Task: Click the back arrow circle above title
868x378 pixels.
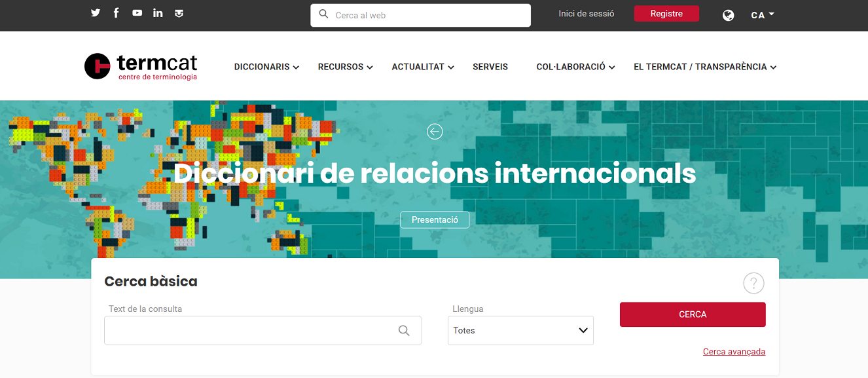Action: click(435, 132)
